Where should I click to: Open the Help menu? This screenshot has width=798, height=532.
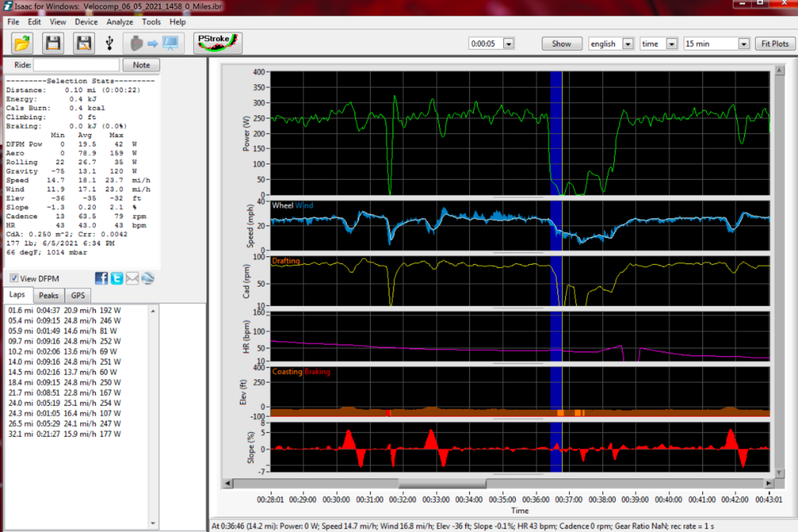click(178, 22)
